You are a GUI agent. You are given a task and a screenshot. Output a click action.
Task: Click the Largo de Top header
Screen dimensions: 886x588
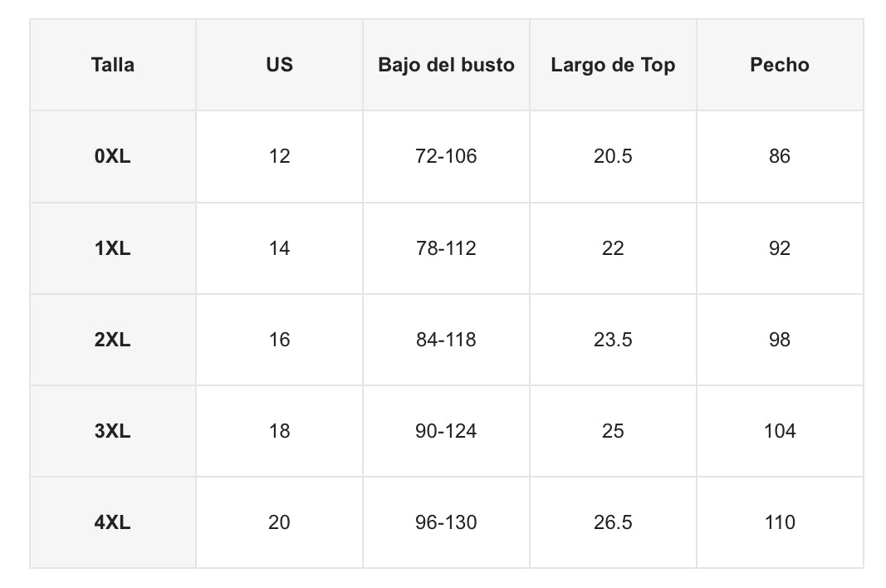click(613, 65)
